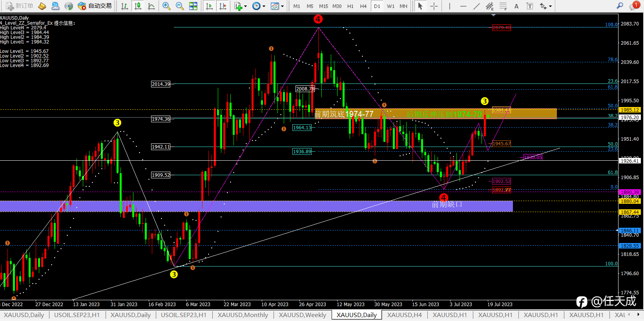Viewport: 644px width, 321px height.
Task: Click the chart shift triangle marker at top
Action: tap(494, 15)
